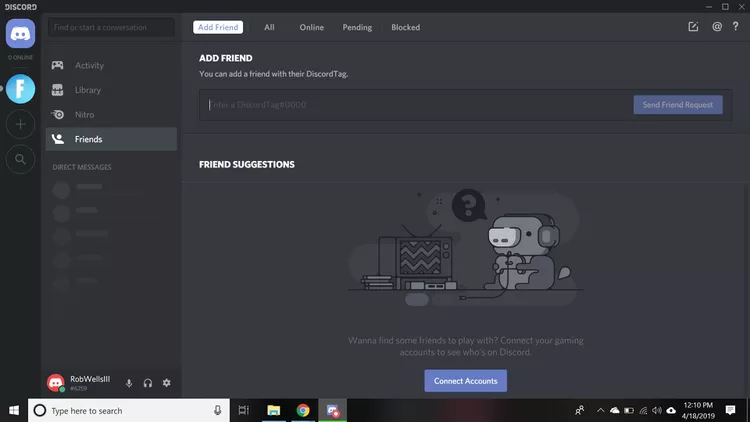Select Friends in the sidebar

[x=111, y=139]
